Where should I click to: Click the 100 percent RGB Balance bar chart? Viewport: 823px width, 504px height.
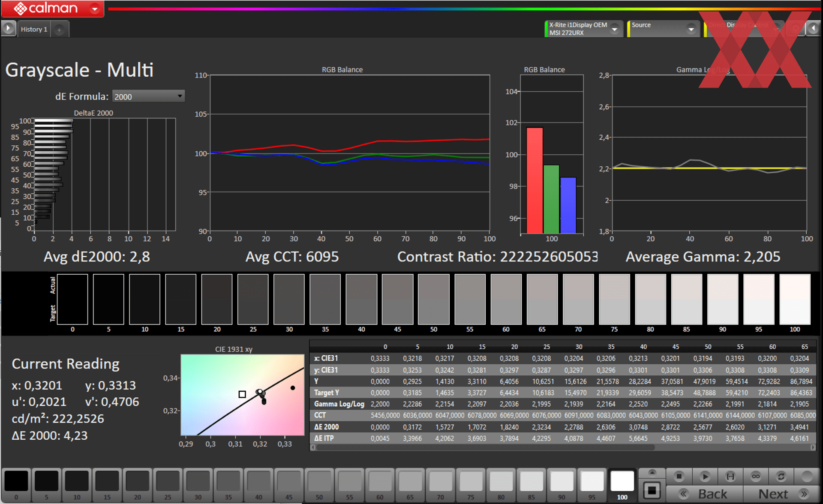pos(552,154)
